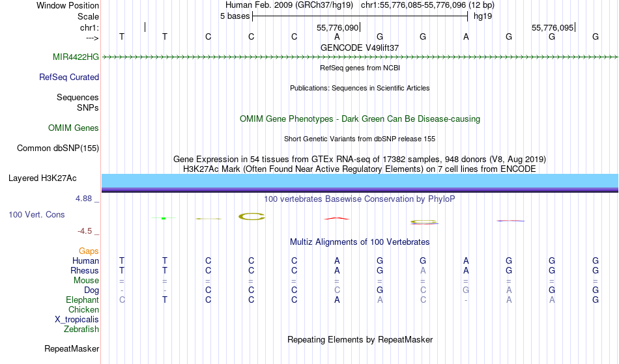Open the RefSeq Curated track label
The height and width of the screenshot is (364, 619).
pos(69,77)
